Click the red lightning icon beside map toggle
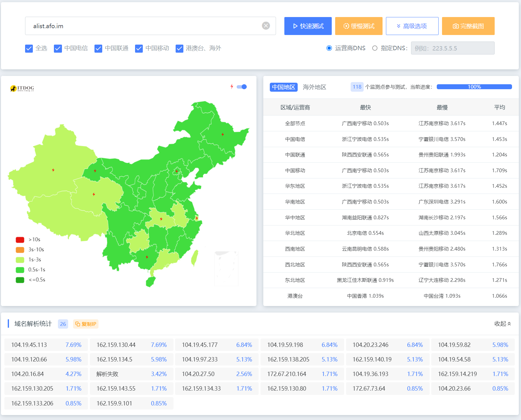The height and width of the screenshot is (420, 521). pos(232,87)
